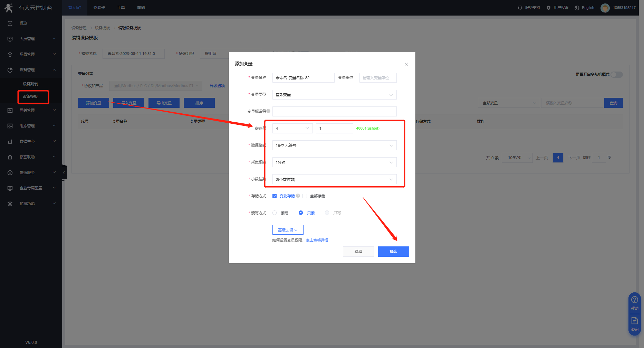Viewport: 644px width, 348px height.
Task: Click the 服务支持 headset icon
Action: point(520,8)
